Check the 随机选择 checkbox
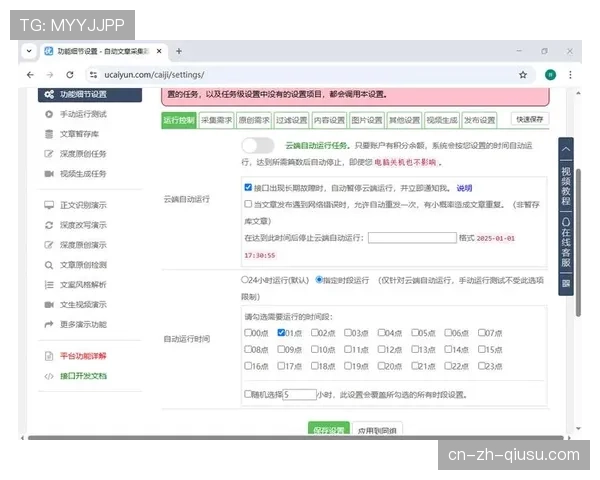Viewport: 600px width, 480px height. (248, 393)
